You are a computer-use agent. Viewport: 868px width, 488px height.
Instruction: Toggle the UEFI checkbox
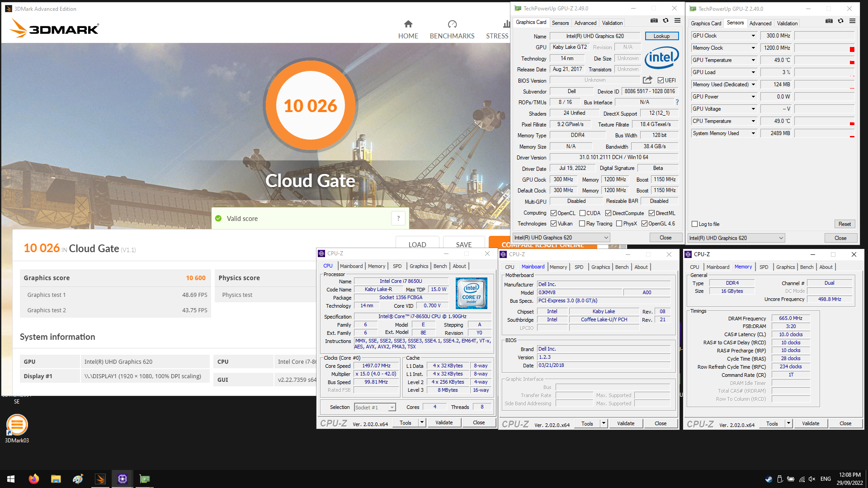click(660, 80)
